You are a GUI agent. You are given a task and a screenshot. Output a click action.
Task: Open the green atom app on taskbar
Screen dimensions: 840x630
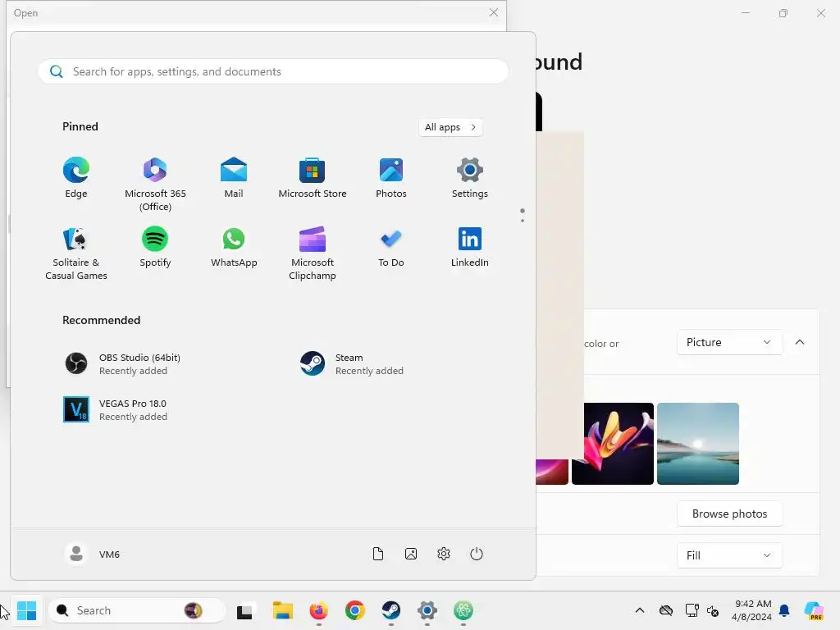pos(463,610)
